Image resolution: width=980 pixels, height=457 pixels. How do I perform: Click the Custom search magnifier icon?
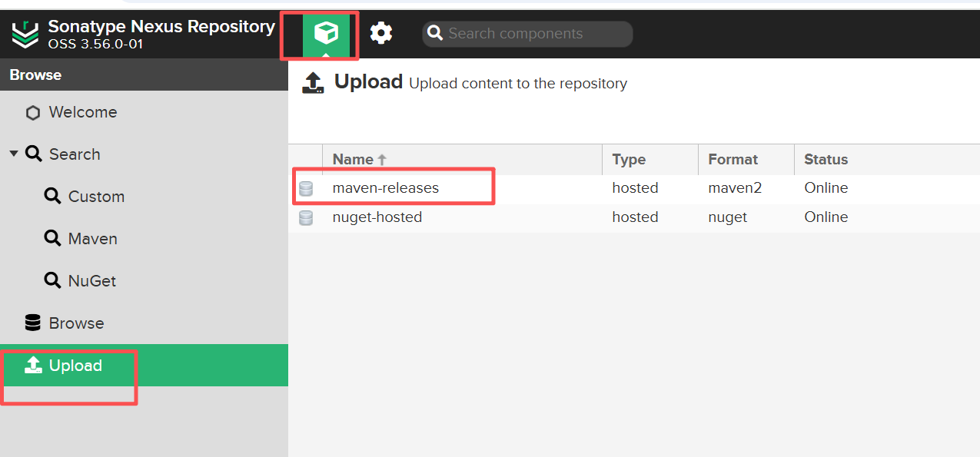52,196
